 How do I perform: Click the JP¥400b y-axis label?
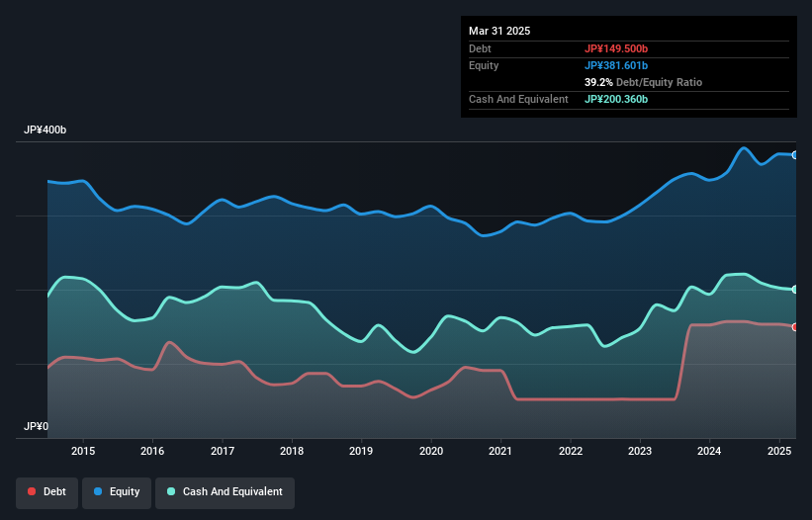[x=45, y=130]
